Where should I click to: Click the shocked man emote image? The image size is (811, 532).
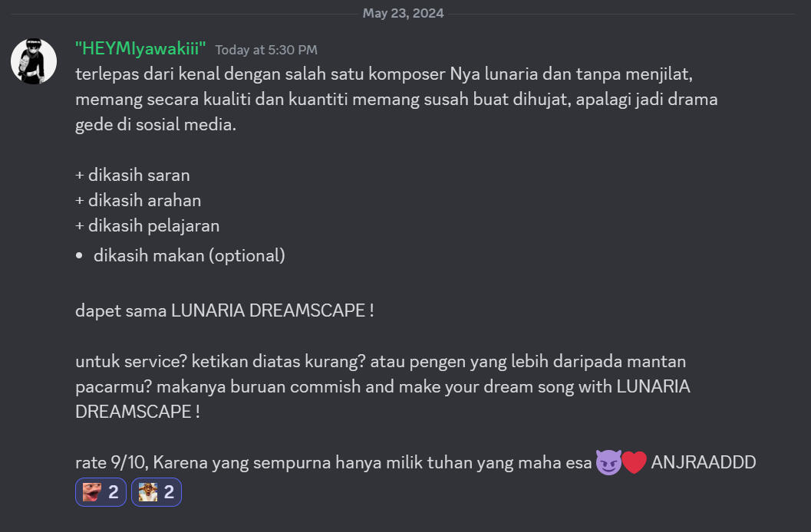pos(148,491)
